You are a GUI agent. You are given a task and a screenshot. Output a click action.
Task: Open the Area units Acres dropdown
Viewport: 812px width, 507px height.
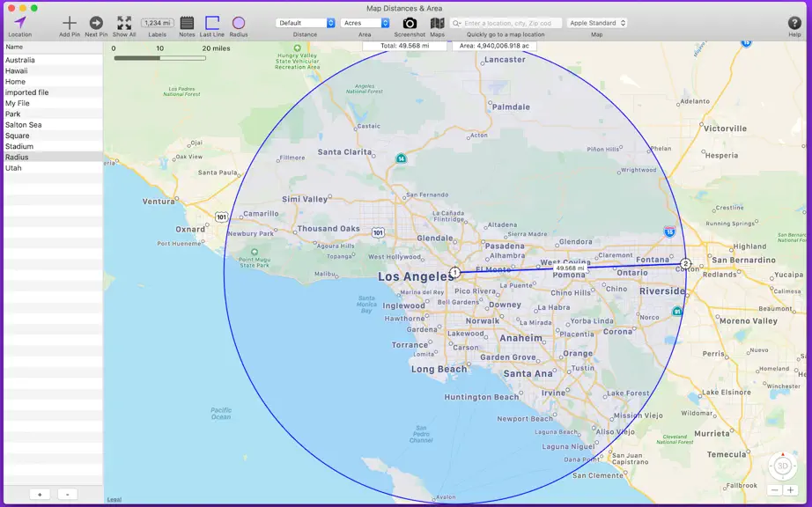[x=365, y=23]
